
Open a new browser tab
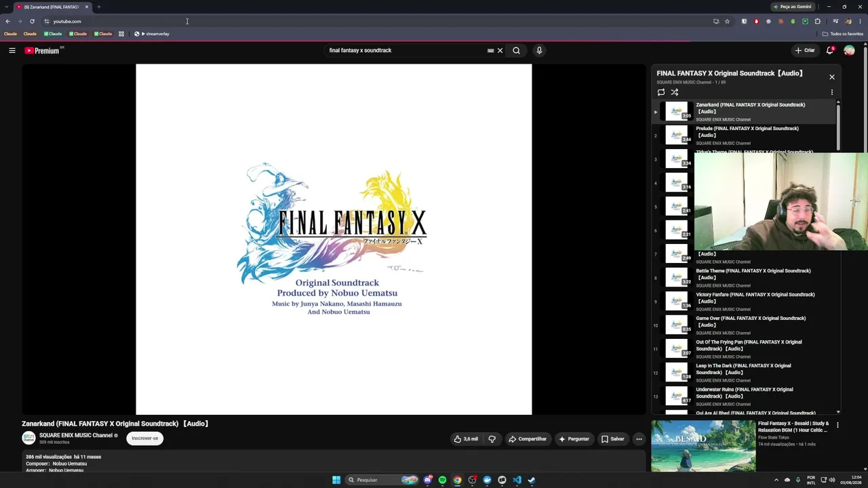coord(99,7)
